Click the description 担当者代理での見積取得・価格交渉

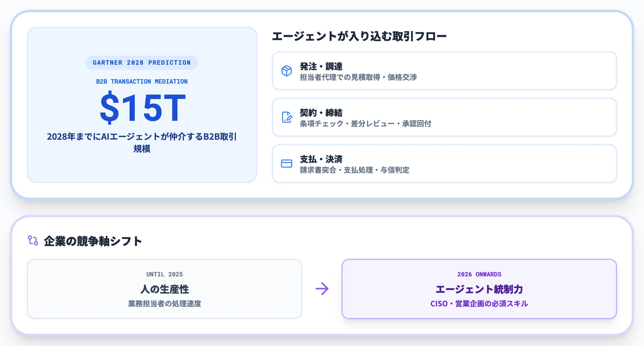pyautogui.click(x=358, y=77)
